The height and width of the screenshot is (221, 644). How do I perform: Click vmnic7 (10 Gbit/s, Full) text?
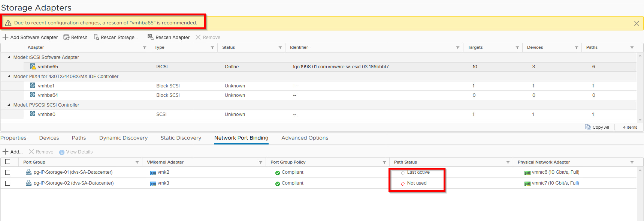tap(556, 183)
